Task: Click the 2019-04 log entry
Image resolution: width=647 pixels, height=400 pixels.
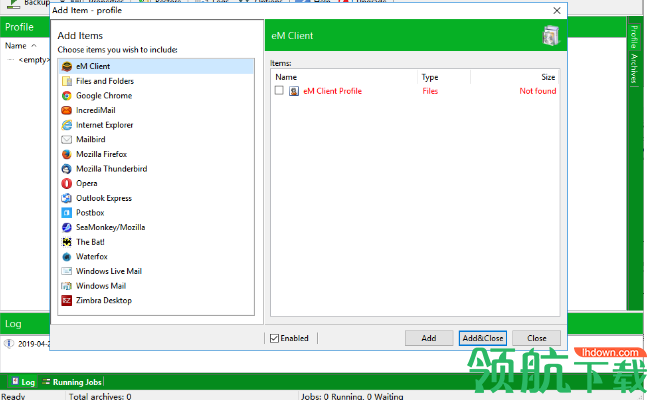Action: point(34,344)
